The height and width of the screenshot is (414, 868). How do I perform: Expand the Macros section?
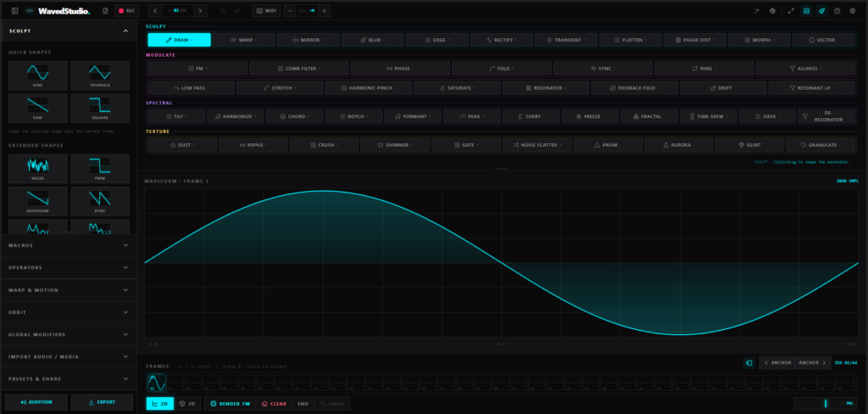(68, 245)
